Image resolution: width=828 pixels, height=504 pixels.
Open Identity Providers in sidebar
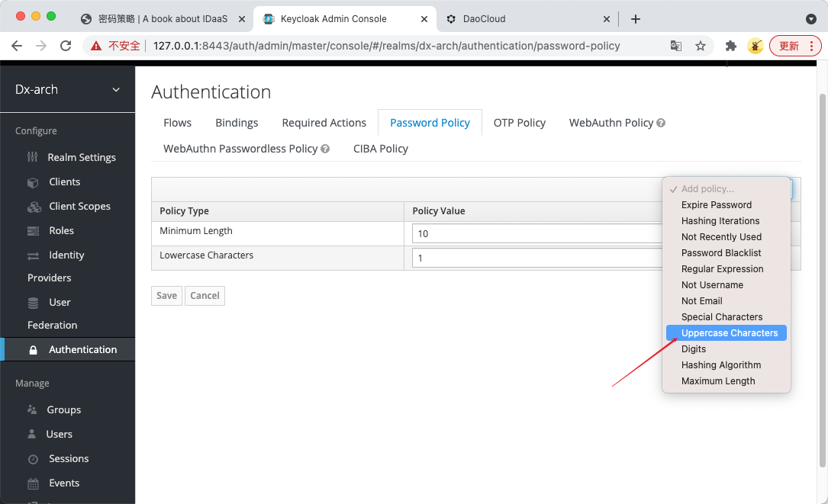click(x=56, y=266)
